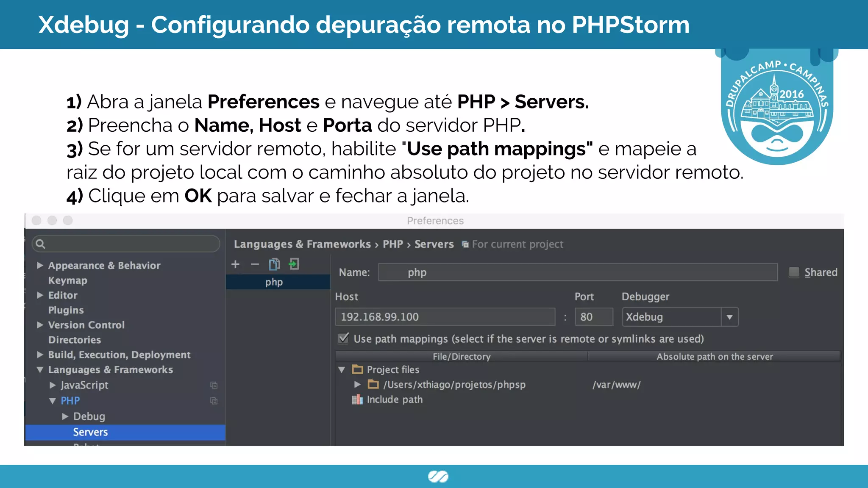Click Languages & Frameworks breadcrumb
This screenshot has width=868, height=488.
click(302, 244)
